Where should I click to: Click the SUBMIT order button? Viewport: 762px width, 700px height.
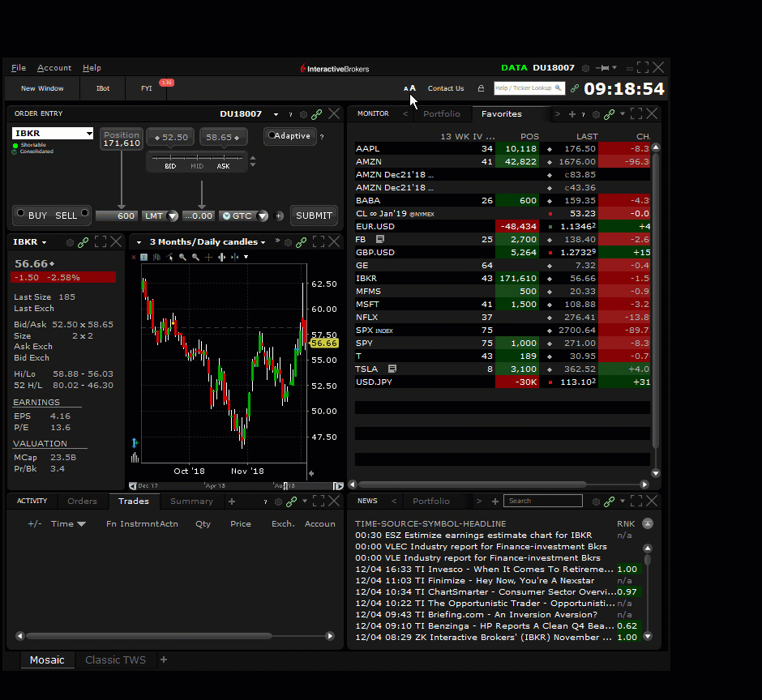click(x=314, y=216)
